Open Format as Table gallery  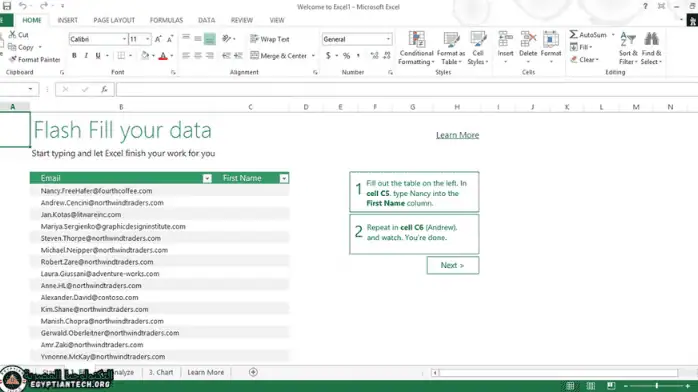[450, 48]
